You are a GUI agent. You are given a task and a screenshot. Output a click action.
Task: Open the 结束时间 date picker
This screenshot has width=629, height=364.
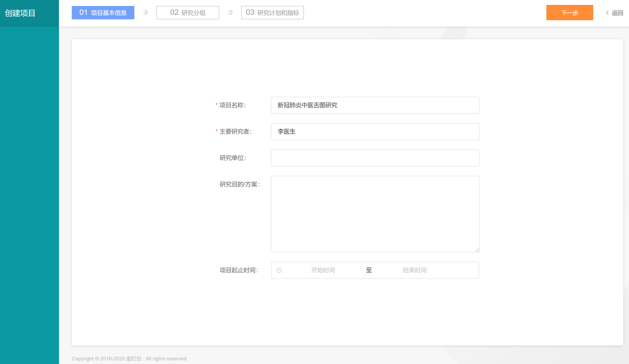click(414, 270)
